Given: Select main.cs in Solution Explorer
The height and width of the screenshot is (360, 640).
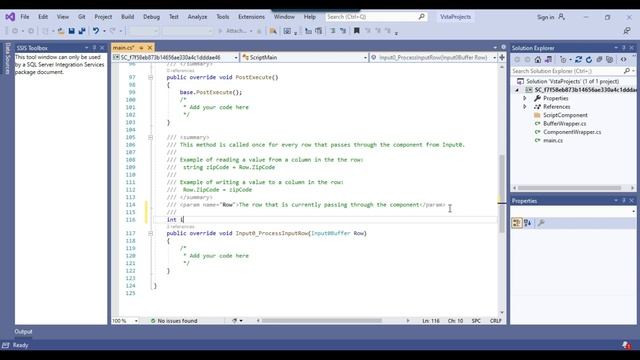Looking at the screenshot, I should click(x=553, y=140).
